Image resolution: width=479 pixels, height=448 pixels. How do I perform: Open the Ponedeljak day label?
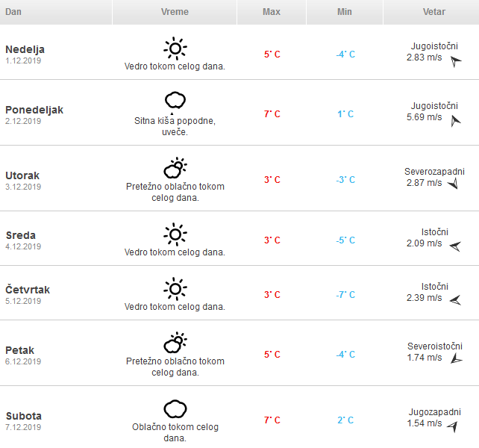[x=34, y=110]
